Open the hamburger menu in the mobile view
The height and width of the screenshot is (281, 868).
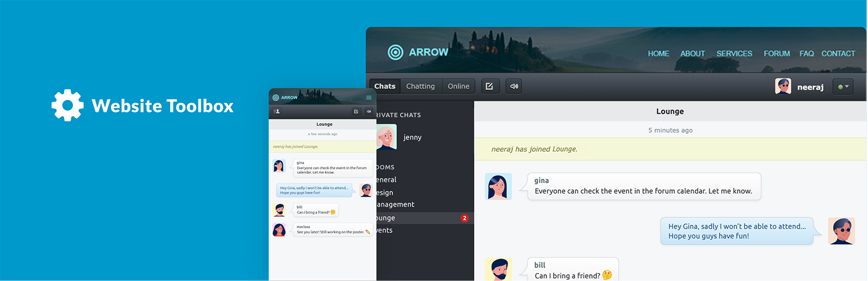[369, 98]
